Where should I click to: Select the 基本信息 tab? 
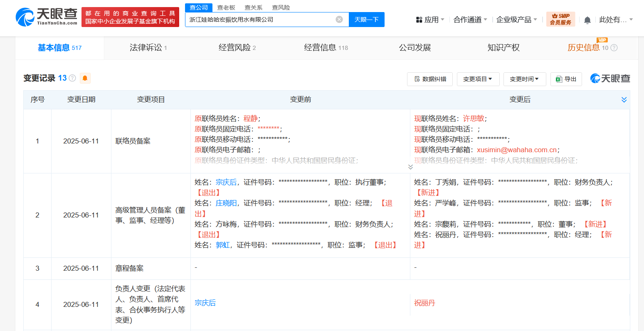pos(59,48)
